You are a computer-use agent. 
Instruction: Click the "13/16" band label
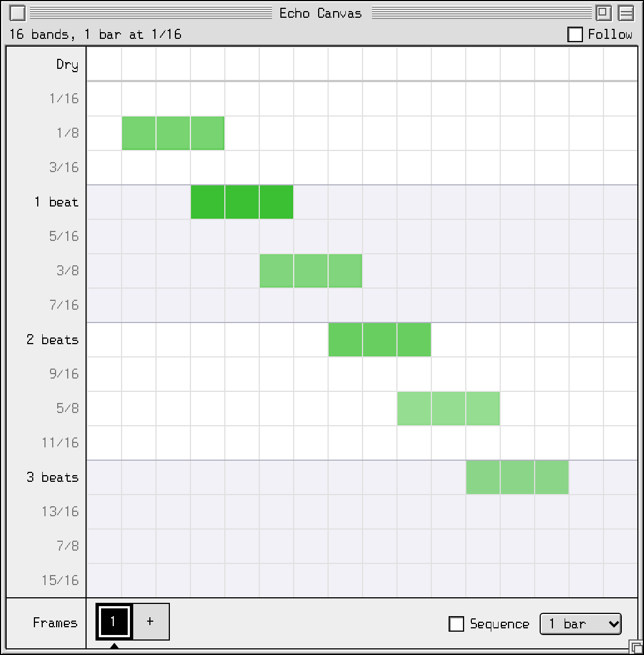pyautogui.click(x=60, y=512)
